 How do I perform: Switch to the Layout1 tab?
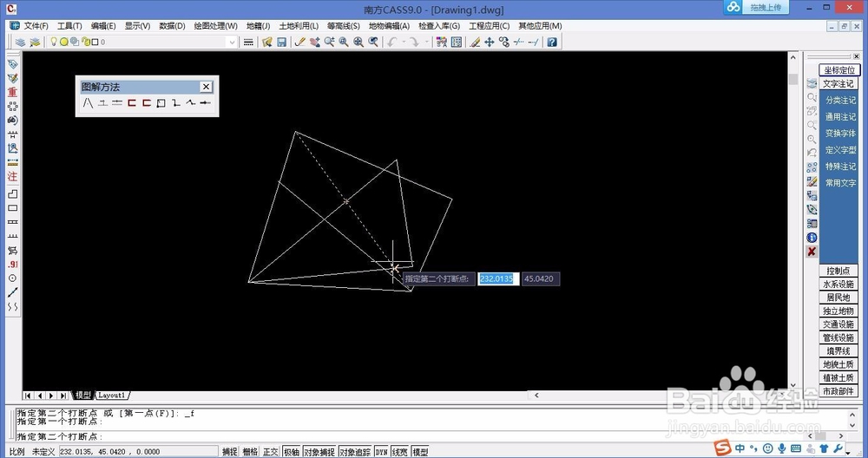[112, 396]
